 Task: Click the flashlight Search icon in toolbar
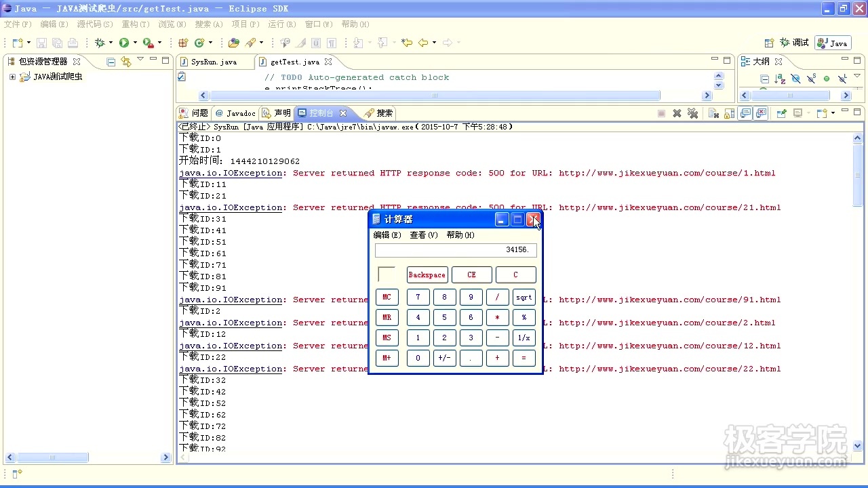(x=250, y=43)
